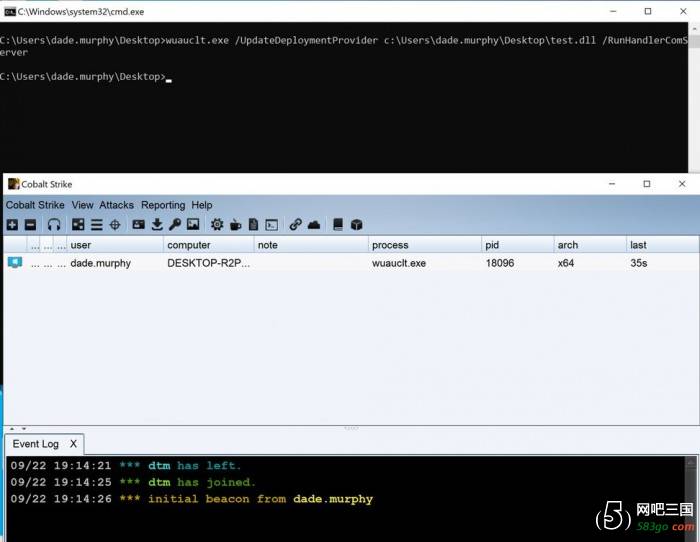Open the Help menu
The width and height of the screenshot is (700, 542).
[202, 205]
